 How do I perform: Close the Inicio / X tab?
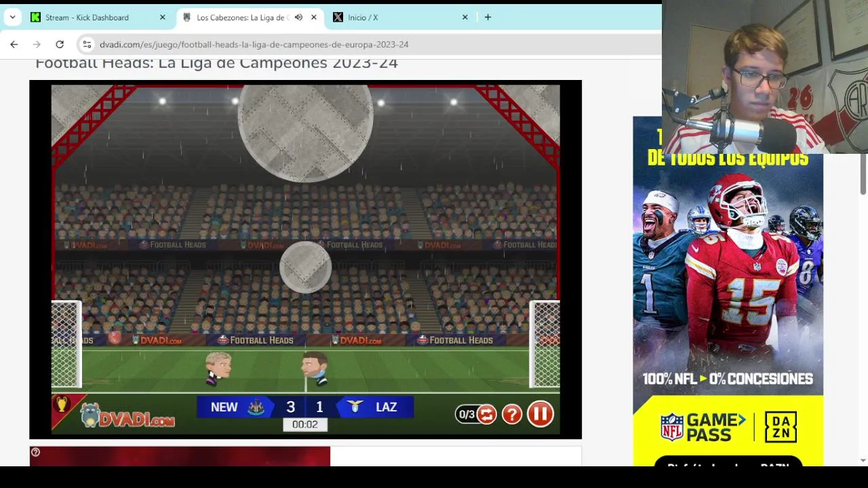pyautogui.click(x=465, y=18)
